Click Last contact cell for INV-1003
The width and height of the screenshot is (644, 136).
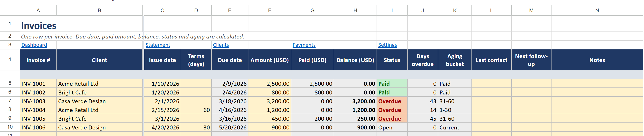click(x=492, y=101)
